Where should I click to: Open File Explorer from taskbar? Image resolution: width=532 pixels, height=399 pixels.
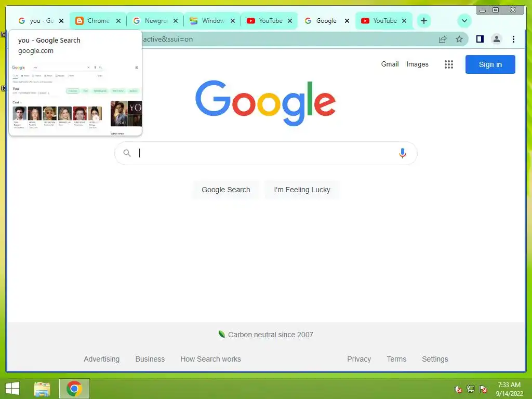point(42,389)
